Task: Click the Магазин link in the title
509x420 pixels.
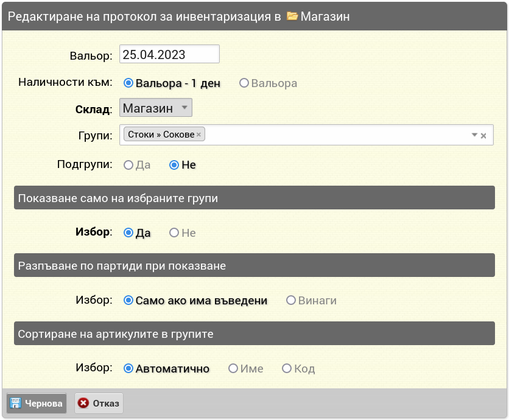Action: pos(325,16)
